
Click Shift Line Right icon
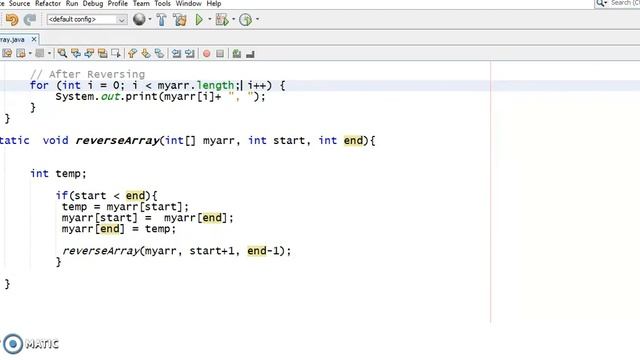tap(190, 53)
